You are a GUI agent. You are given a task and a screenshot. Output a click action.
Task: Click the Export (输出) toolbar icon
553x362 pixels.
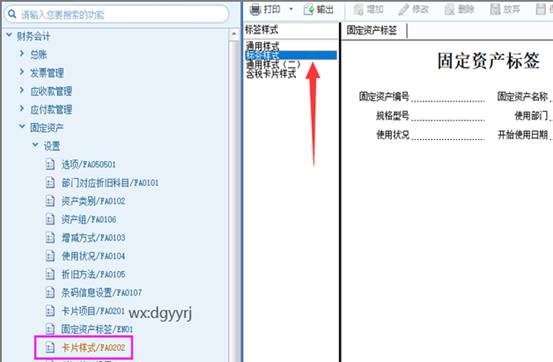pyautogui.click(x=309, y=10)
